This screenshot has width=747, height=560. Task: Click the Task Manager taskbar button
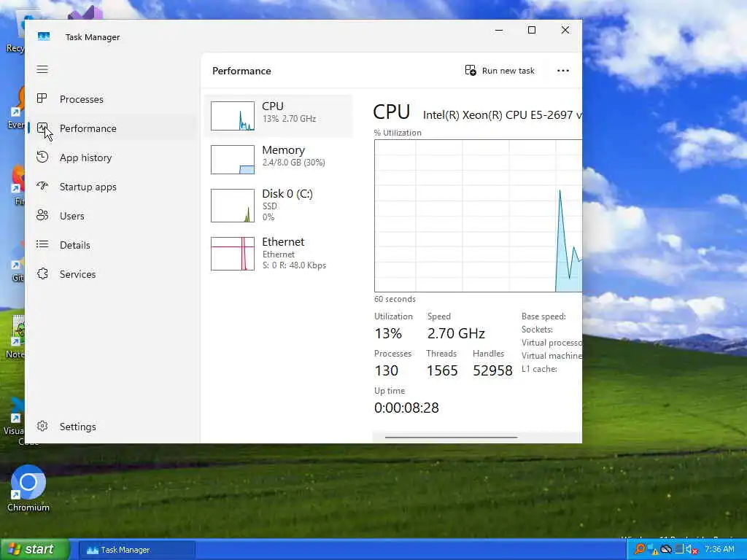[x=136, y=550]
